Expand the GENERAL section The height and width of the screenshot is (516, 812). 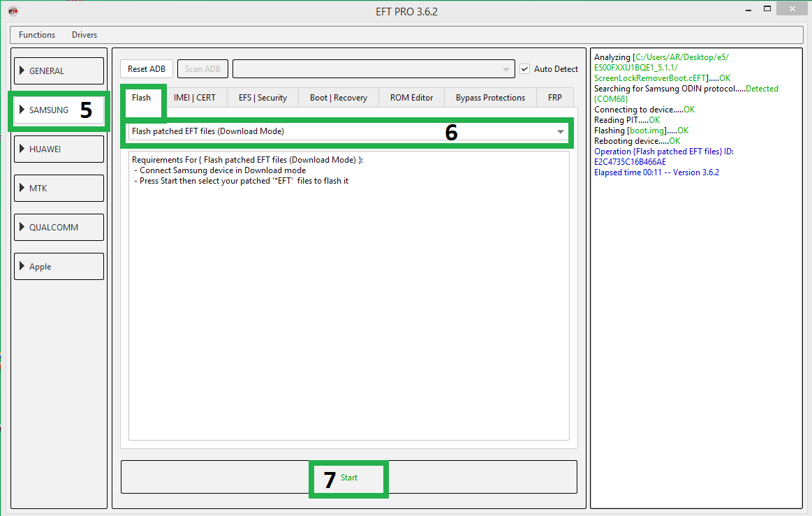click(59, 71)
